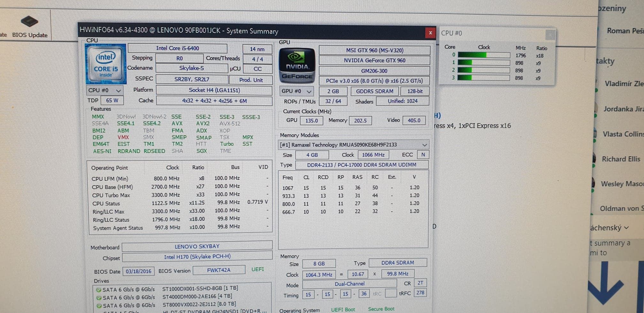Click the ST8000VX0022 drive health icon

pos(99,306)
